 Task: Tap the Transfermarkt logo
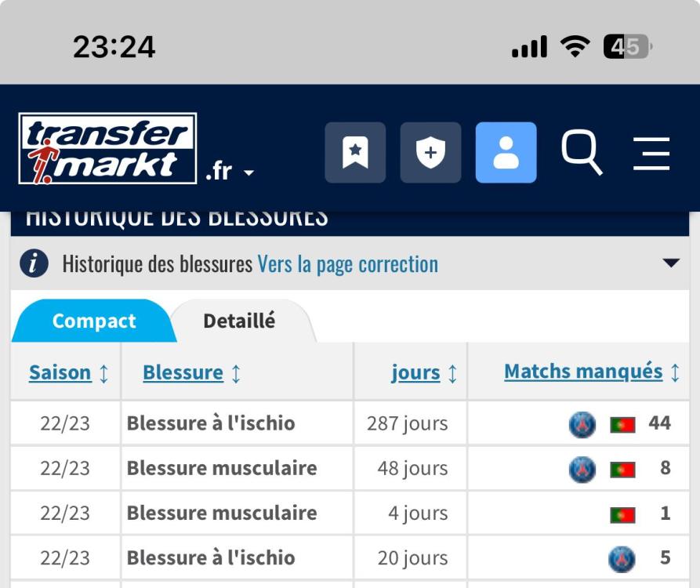[107, 148]
